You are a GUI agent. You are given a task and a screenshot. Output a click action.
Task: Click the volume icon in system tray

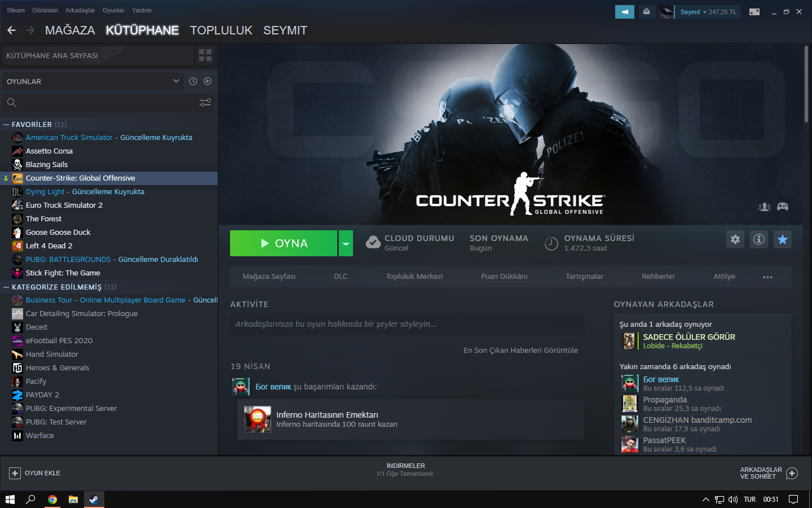[733, 500]
